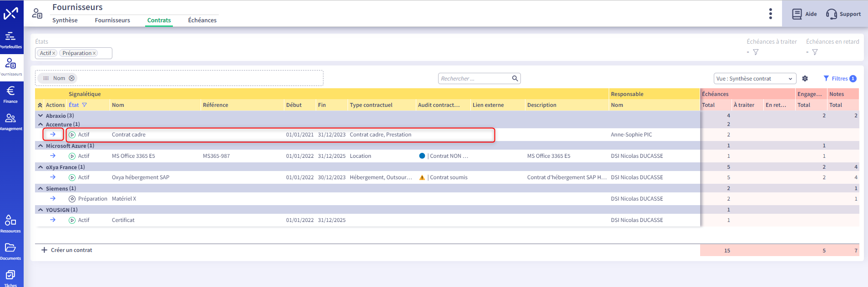Expand the Abraxio group
This screenshot has width=868, height=287.
click(40, 116)
